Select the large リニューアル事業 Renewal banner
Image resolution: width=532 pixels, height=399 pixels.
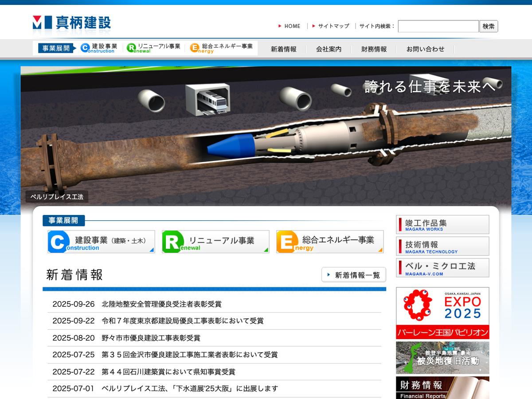point(215,242)
